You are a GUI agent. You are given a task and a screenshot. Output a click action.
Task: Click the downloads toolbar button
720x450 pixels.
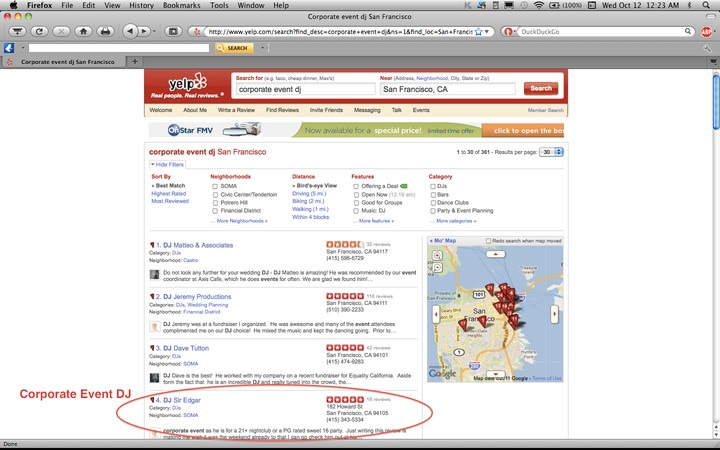pyautogui.click(x=17, y=31)
